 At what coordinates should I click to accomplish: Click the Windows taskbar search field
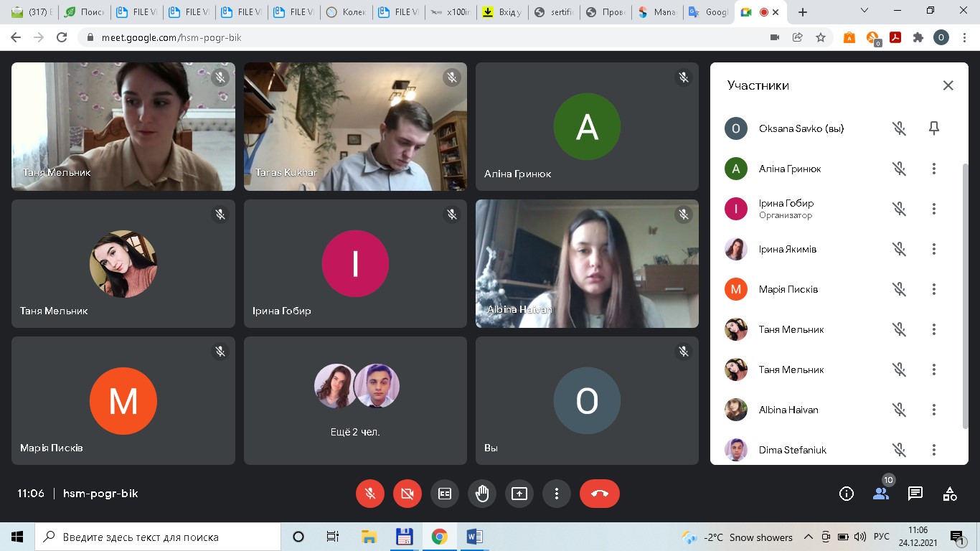(158, 537)
